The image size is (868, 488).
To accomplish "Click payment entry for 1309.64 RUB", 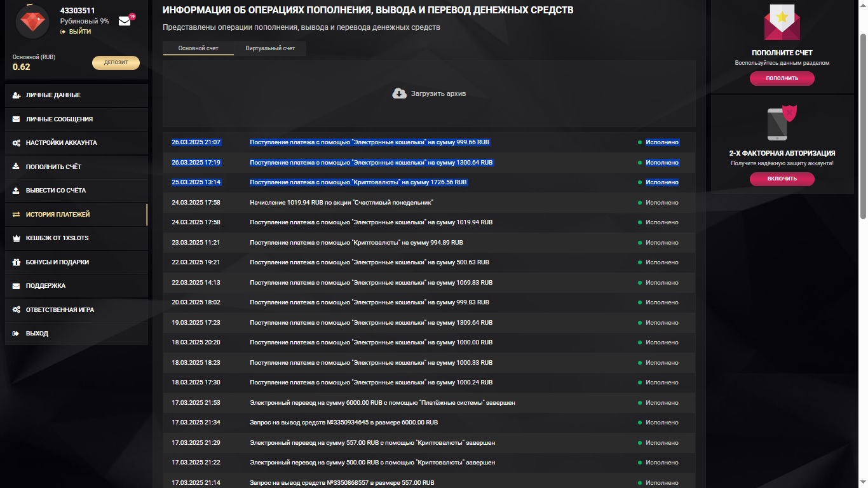I will [371, 323].
